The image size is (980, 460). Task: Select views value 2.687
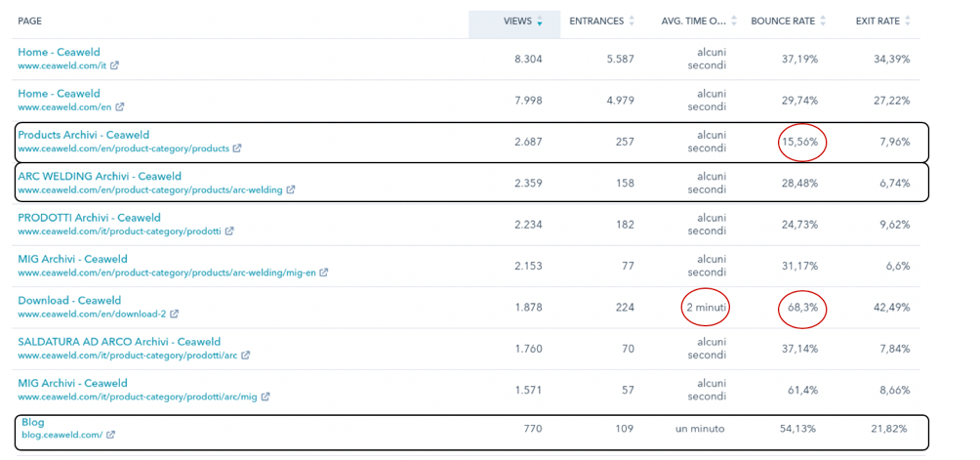tap(528, 142)
